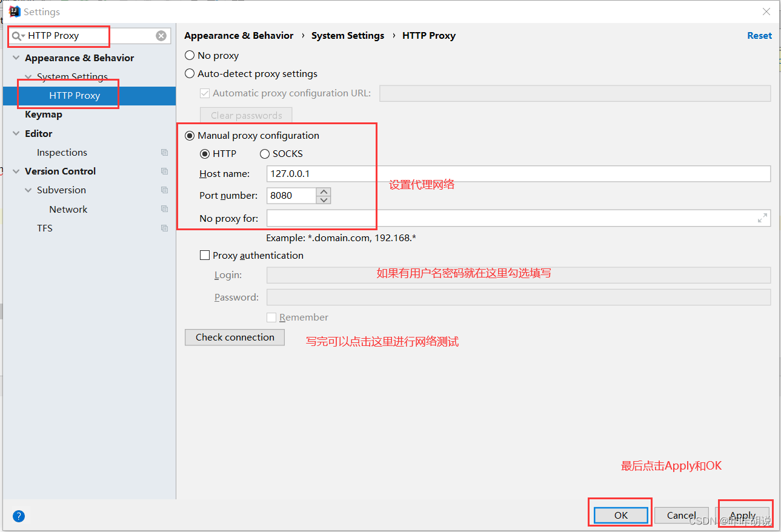Click the Host name input field
This screenshot has width=781, height=532.
point(519,173)
